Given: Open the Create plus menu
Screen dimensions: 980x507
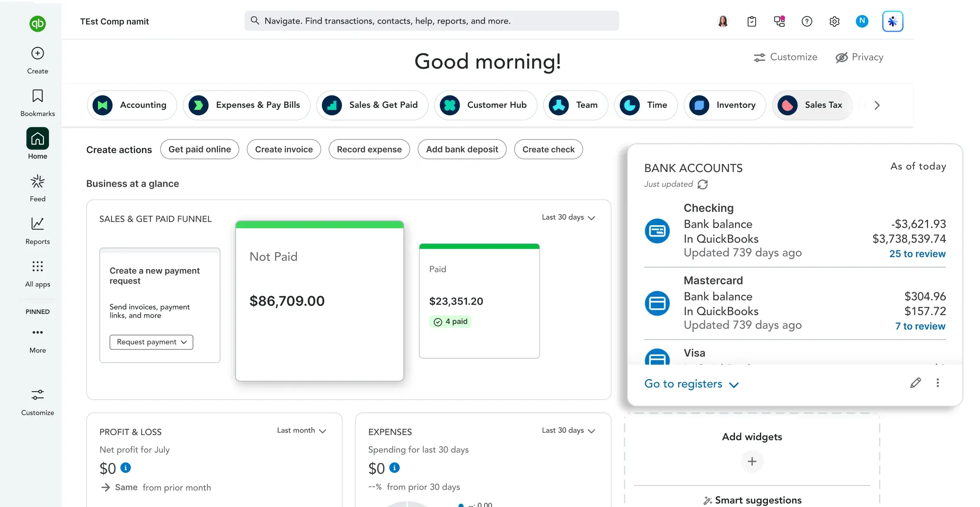Looking at the screenshot, I should [38, 60].
